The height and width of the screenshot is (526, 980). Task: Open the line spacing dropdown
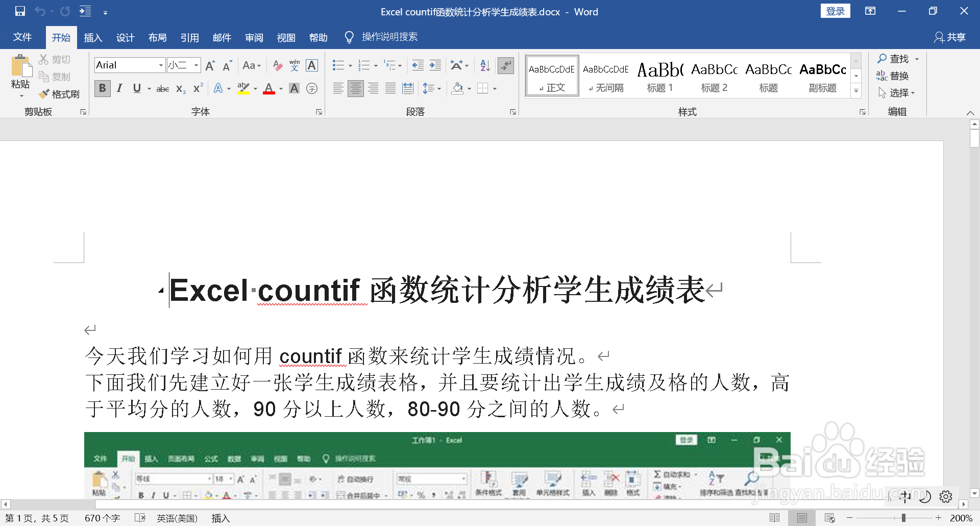click(x=432, y=89)
